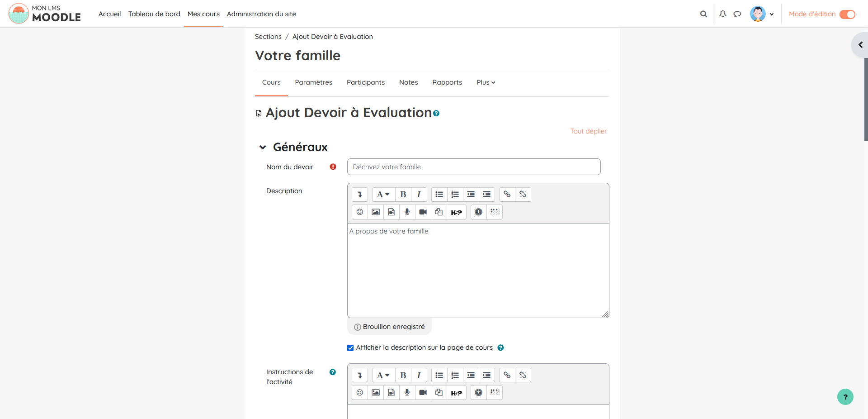
Task: Open the user profile menu
Action: coord(762,14)
